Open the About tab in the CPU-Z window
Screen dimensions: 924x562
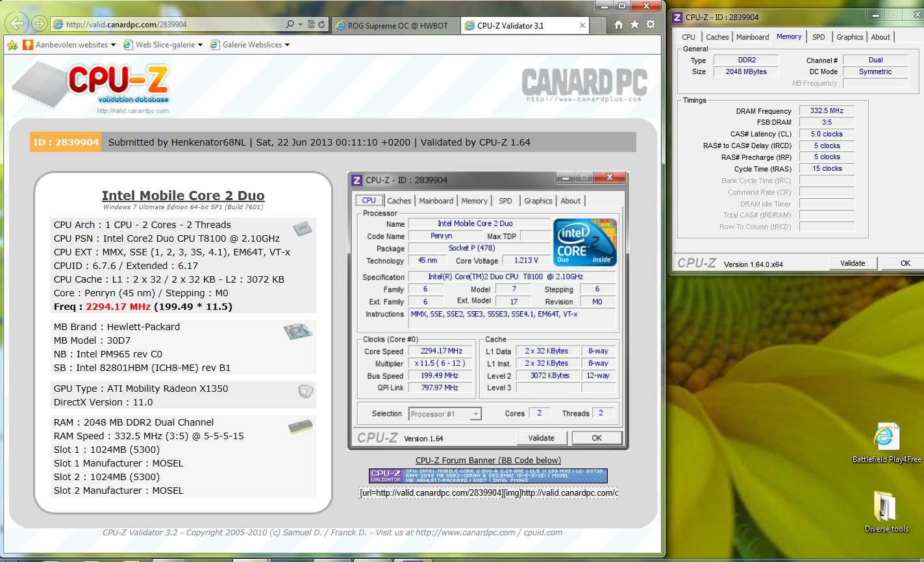[880, 37]
